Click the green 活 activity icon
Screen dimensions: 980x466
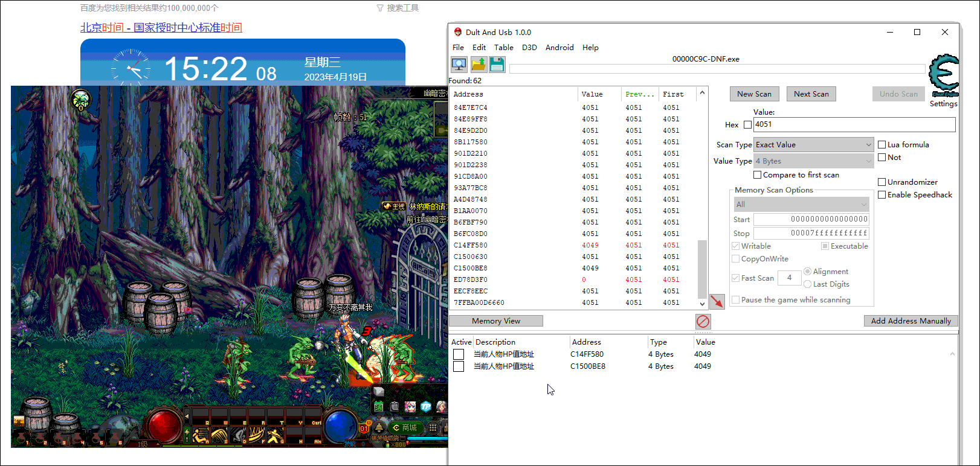pyautogui.click(x=379, y=407)
